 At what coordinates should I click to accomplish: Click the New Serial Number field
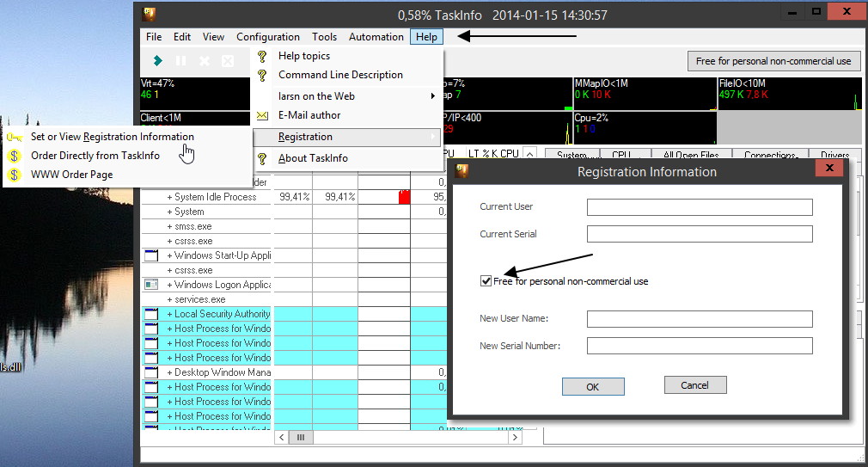[700, 346]
